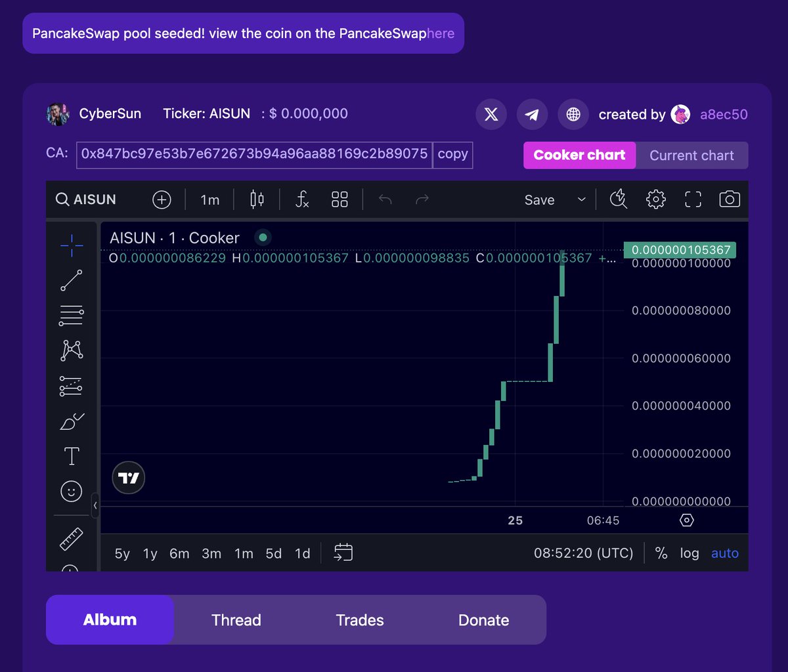Open timezone menu 08:52:20 (UTC)

tap(584, 553)
